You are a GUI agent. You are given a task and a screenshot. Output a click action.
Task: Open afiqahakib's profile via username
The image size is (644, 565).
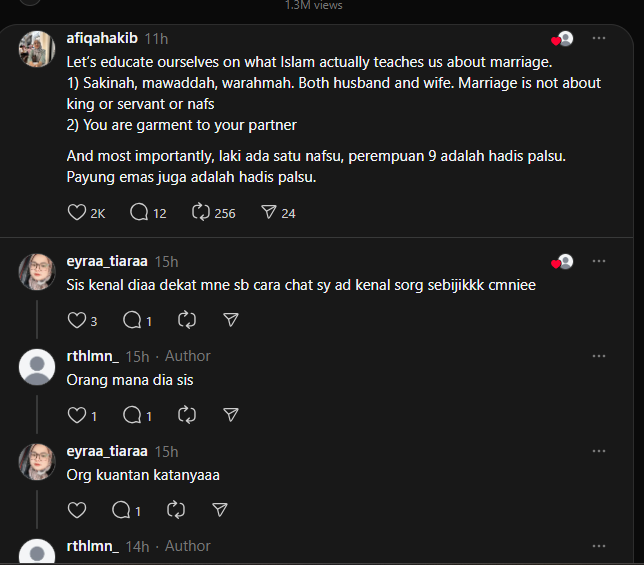[x=102, y=39]
